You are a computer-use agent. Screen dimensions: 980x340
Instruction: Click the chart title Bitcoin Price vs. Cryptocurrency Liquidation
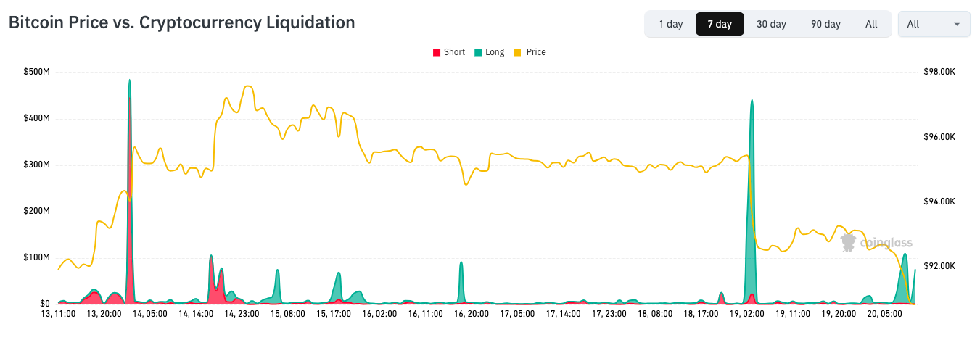tap(181, 22)
